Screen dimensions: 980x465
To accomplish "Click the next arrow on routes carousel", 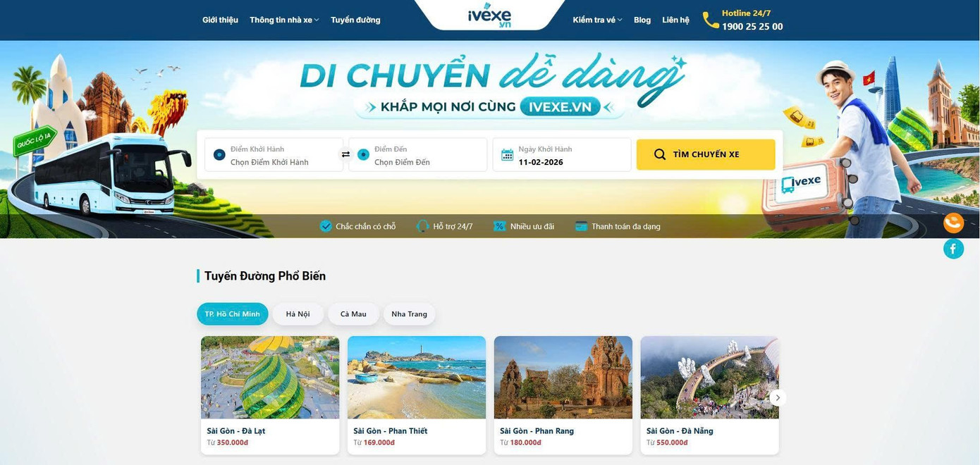I will [778, 398].
